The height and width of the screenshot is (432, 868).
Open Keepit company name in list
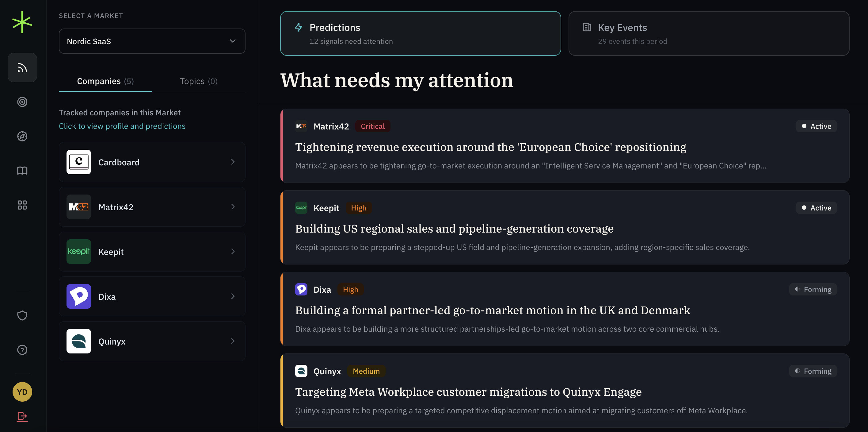point(111,252)
